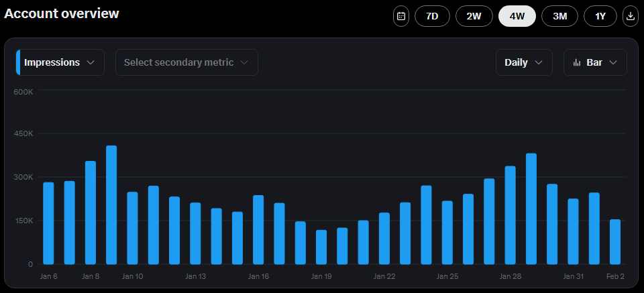Screen dimensions: 644x293
Task: Select the lowest bar on Jan 19
Action: point(321,247)
